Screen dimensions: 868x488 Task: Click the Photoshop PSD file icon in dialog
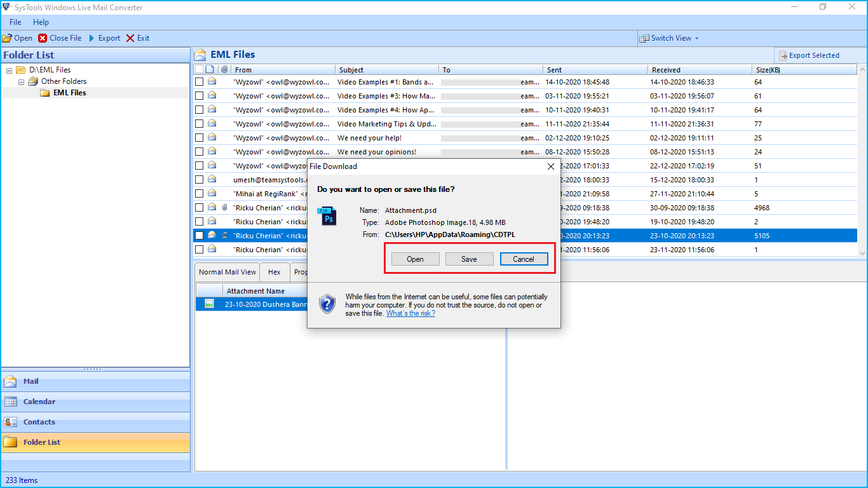click(x=327, y=216)
